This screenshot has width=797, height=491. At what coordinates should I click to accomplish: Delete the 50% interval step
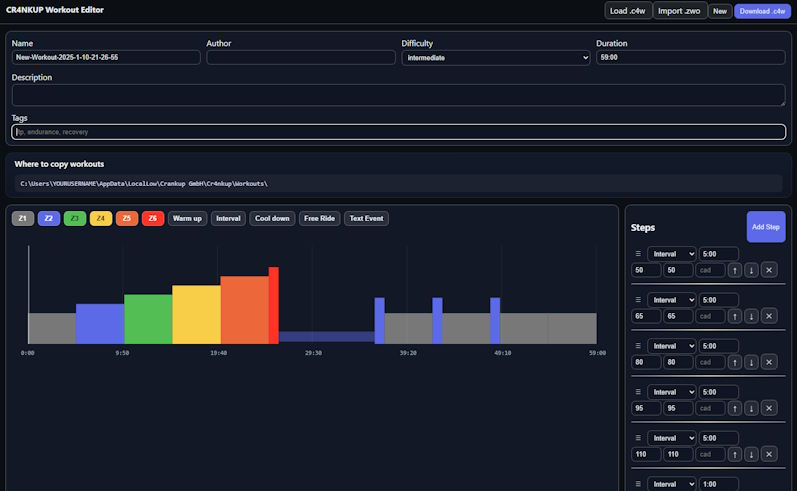pyautogui.click(x=769, y=270)
